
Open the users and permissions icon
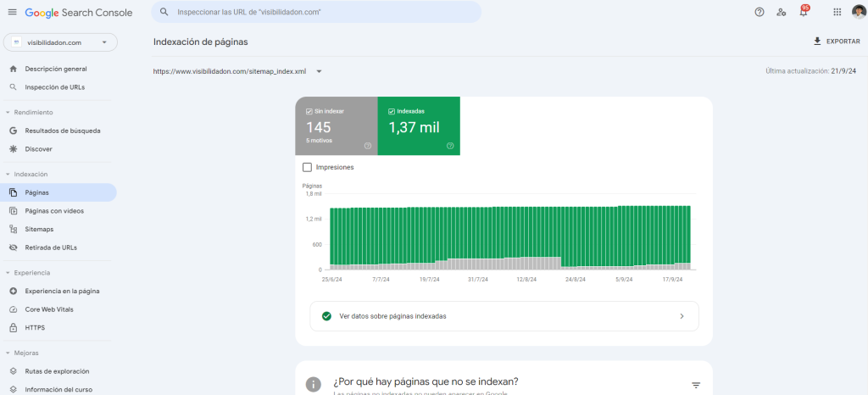pos(781,12)
